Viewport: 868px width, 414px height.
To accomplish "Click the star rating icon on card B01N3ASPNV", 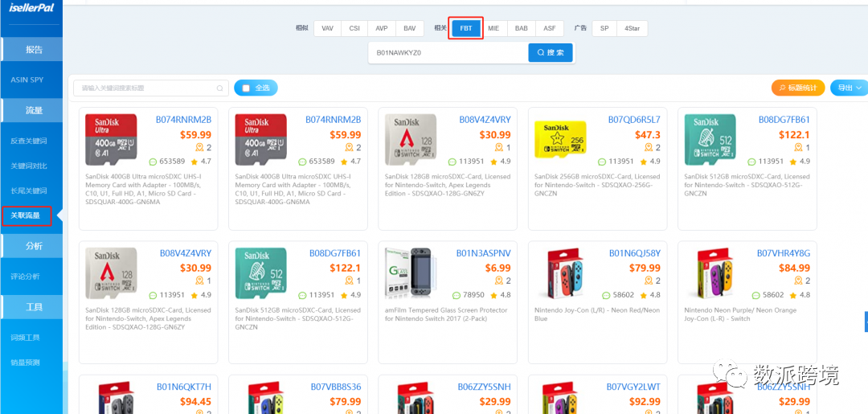I will (x=493, y=295).
